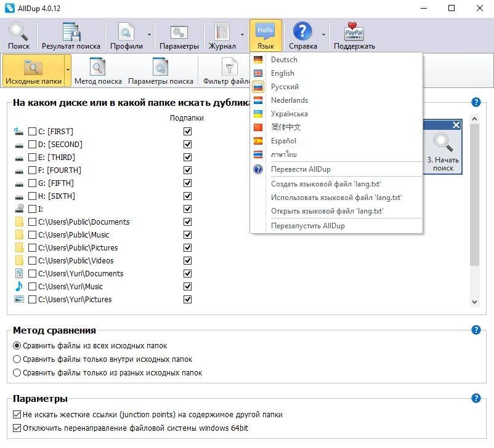The image size is (494, 448).
Task: Close the Начать поиск hint panel
Action: pyautogui.click(x=456, y=125)
